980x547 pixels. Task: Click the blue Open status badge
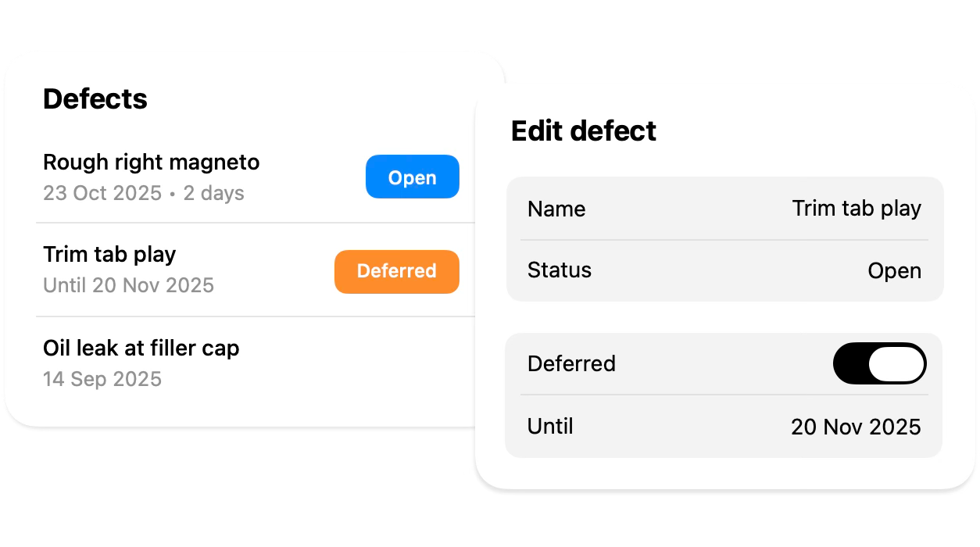(x=412, y=177)
